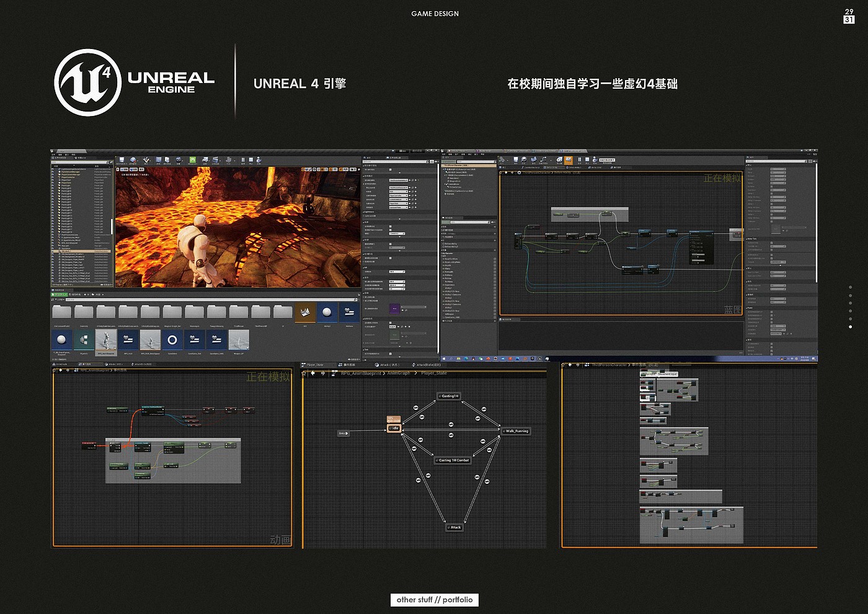
Task: Open the Find magnifier in Blueprint editor toolbar
Action: coord(524,161)
